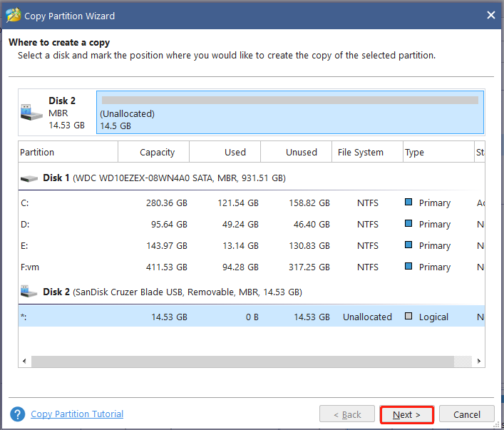Click the horizontal scrollbar thumb
Viewport: 504px width, 430px height.
click(x=242, y=361)
